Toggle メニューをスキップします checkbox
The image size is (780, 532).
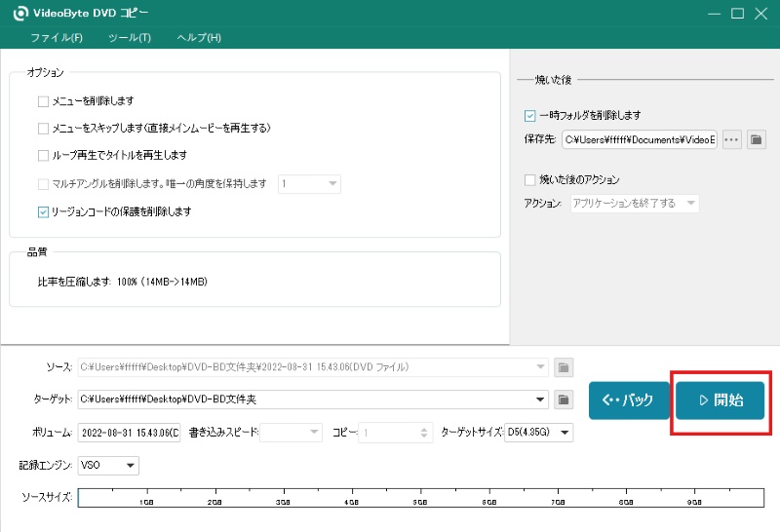pos(43,128)
